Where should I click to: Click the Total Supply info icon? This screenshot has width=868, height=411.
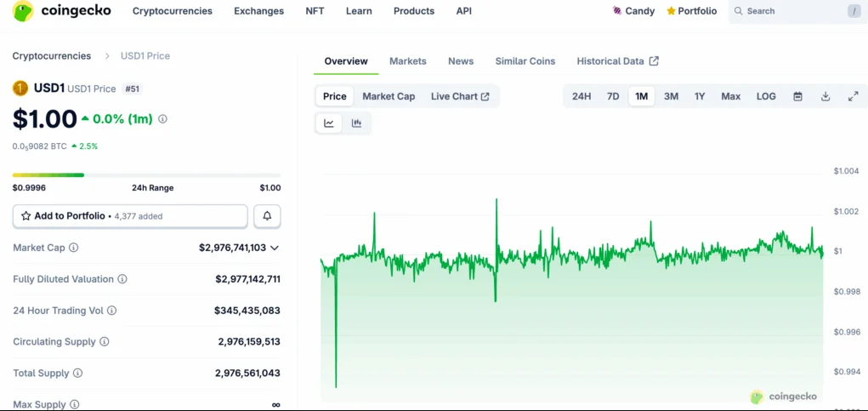[78, 374]
